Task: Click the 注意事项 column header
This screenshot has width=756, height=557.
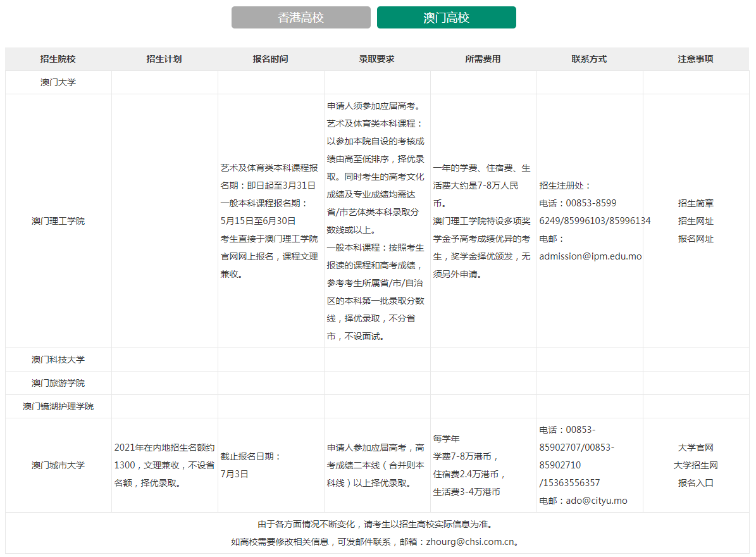Action: [x=696, y=59]
